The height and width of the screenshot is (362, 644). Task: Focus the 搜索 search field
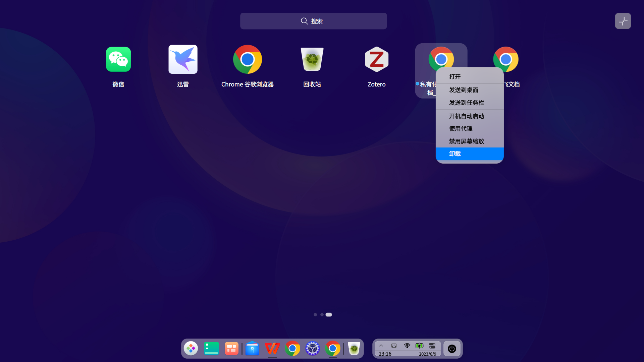[x=313, y=21]
